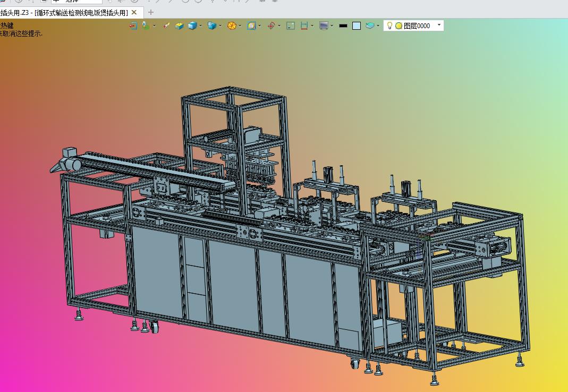
Task: Open dropdown beside the green figure icon
Action: 155,25
